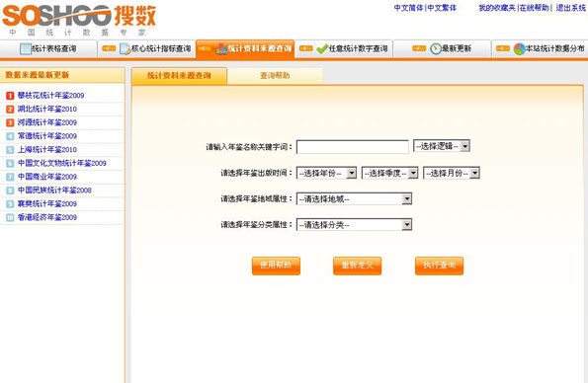Click the number 1 badge beside 攀枝花统计年鉴2009
The width and height of the screenshot is (588, 383).
10,96
